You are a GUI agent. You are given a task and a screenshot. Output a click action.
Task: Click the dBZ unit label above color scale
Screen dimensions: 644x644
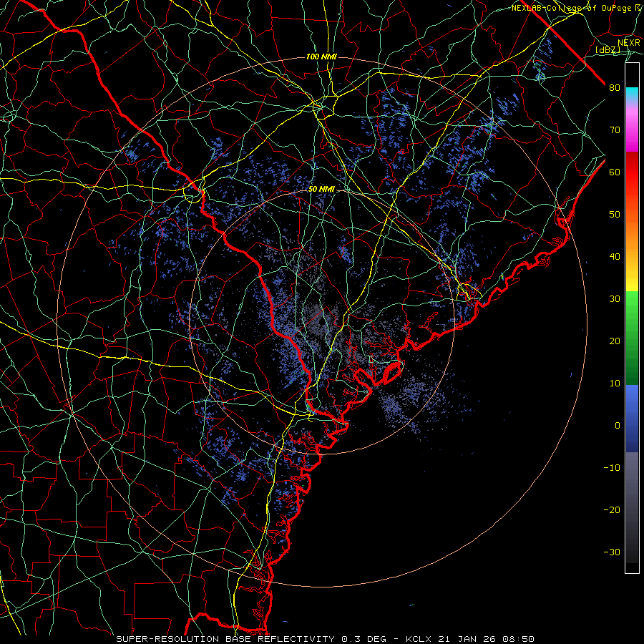pos(608,49)
